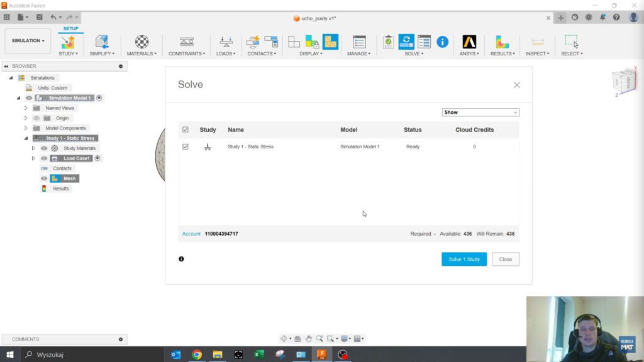Open the Simulation workspace switcher
The image size is (644, 362).
pos(27,40)
